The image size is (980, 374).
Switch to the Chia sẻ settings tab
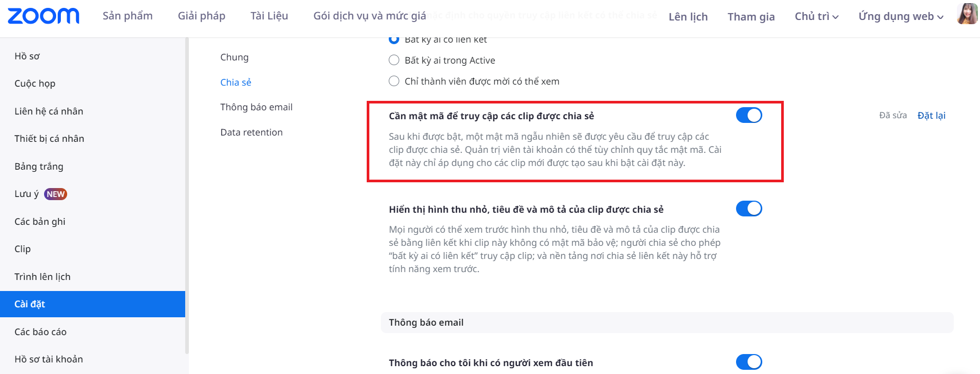pyautogui.click(x=236, y=82)
